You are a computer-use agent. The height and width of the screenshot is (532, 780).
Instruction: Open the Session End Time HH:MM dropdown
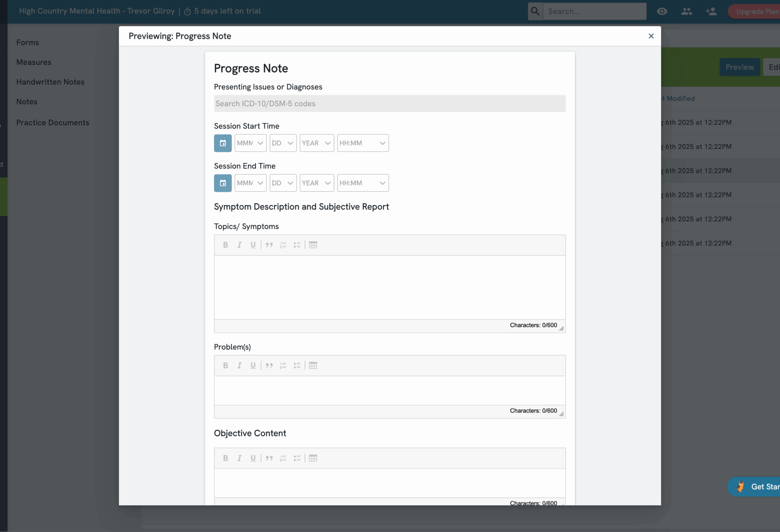coord(363,183)
